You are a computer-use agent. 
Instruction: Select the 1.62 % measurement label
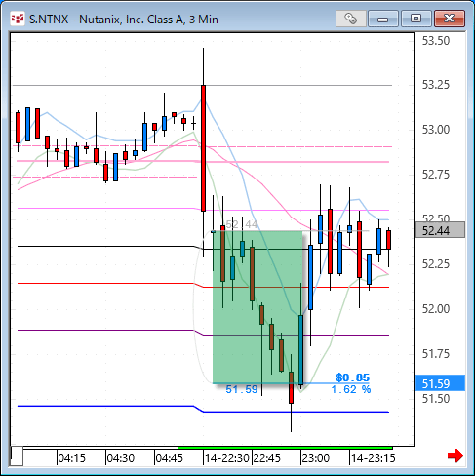point(351,389)
